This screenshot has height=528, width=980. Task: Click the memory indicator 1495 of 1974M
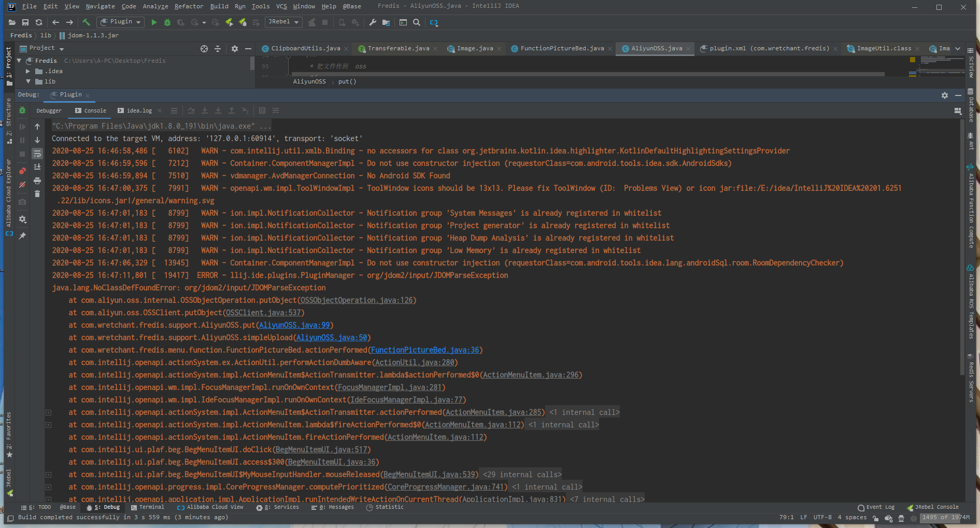point(946,517)
